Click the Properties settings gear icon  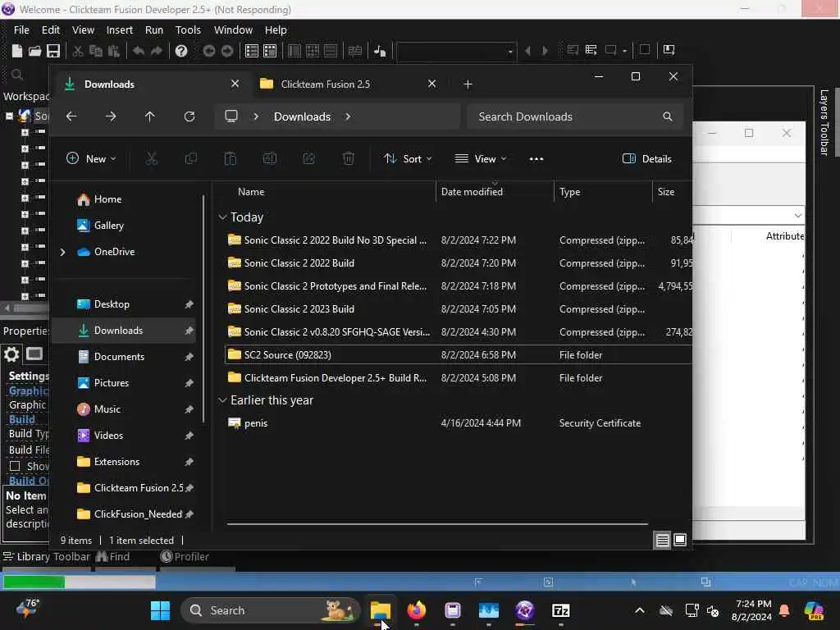[11, 354]
